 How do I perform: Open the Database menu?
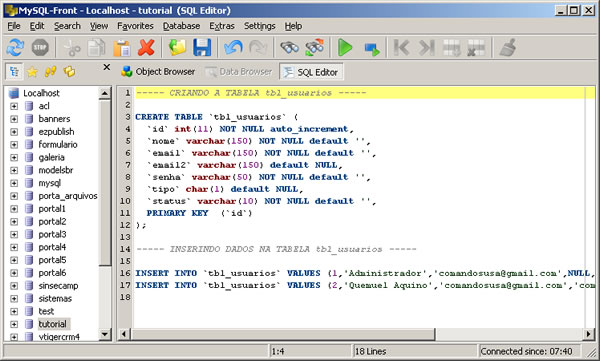(x=181, y=26)
